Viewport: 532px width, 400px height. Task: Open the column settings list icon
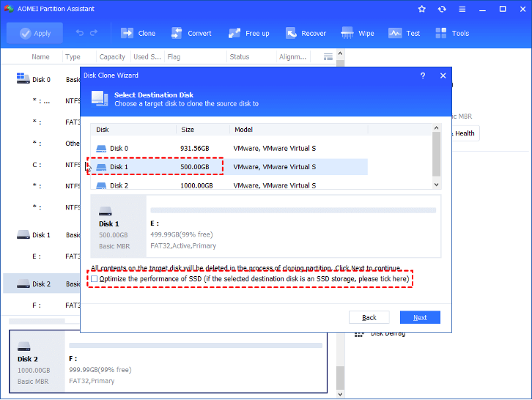click(328, 56)
